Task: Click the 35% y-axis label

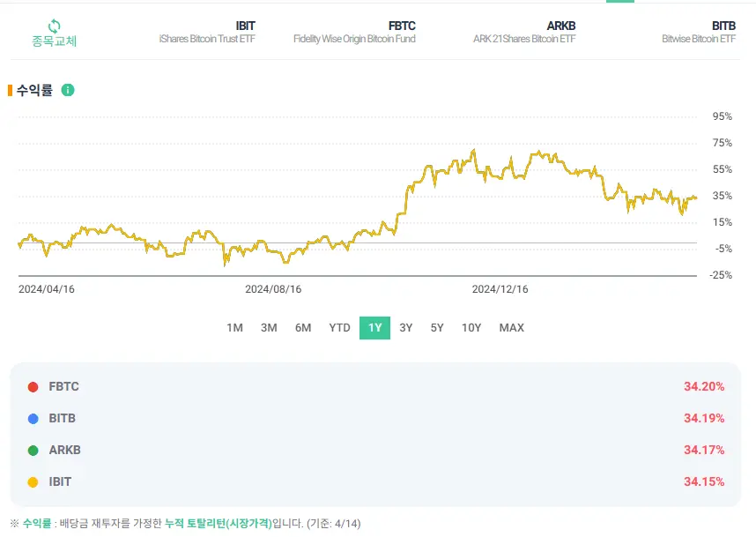Action: 723,196
